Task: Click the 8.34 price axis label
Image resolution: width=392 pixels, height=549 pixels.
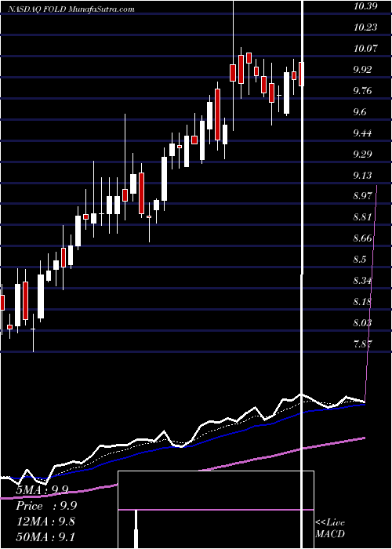Action: (364, 280)
